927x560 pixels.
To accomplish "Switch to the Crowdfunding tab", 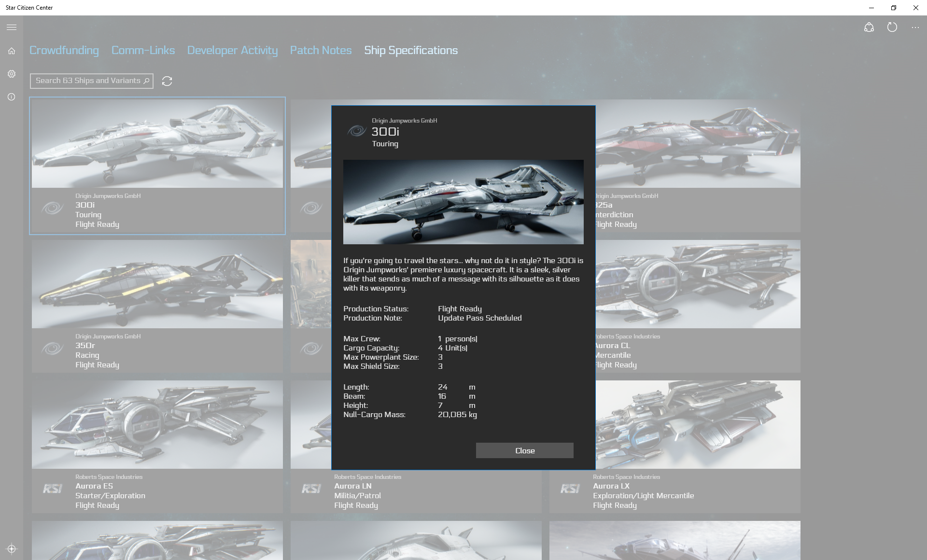I will pyautogui.click(x=64, y=50).
